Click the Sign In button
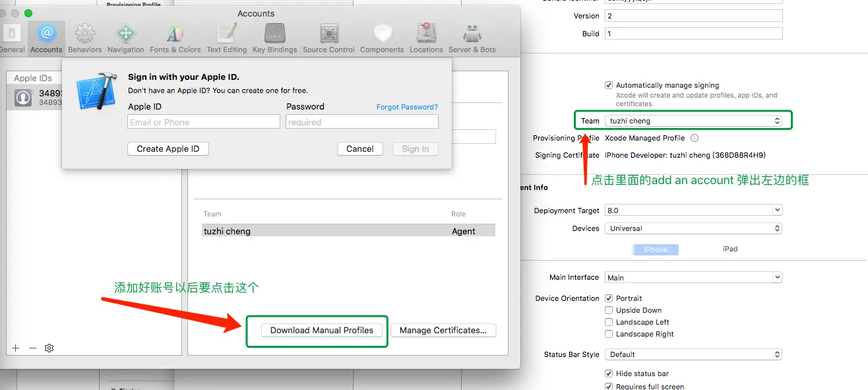 pos(416,148)
